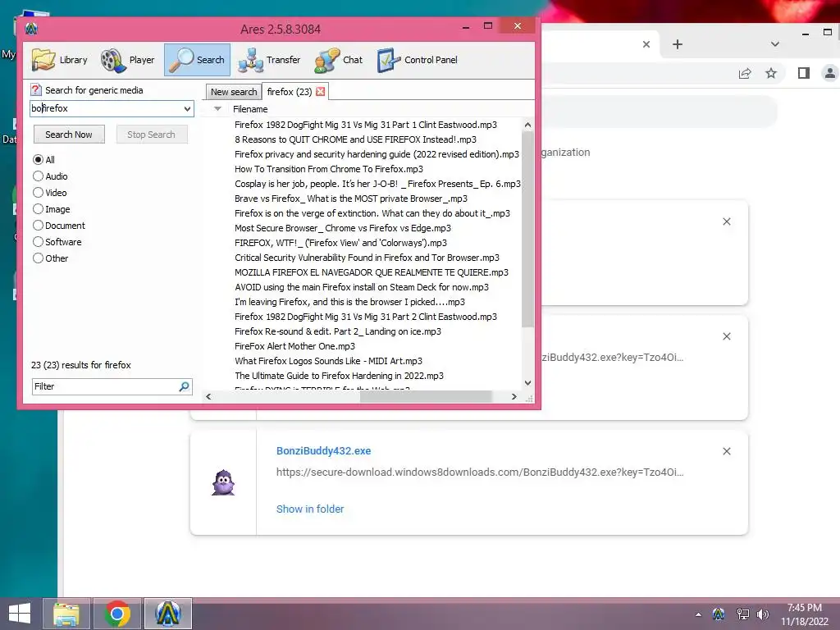Click the Search Now button
Screen dimensions: 840x630
(x=69, y=135)
